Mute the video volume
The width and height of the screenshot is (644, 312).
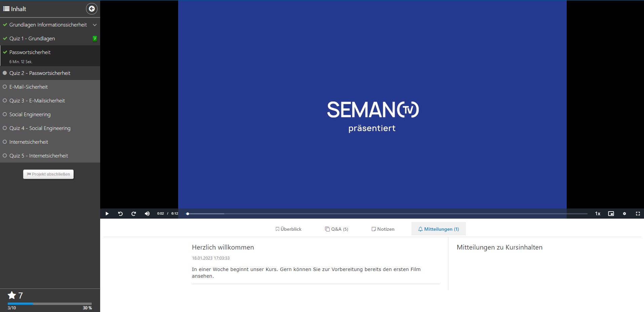pyautogui.click(x=147, y=214)
